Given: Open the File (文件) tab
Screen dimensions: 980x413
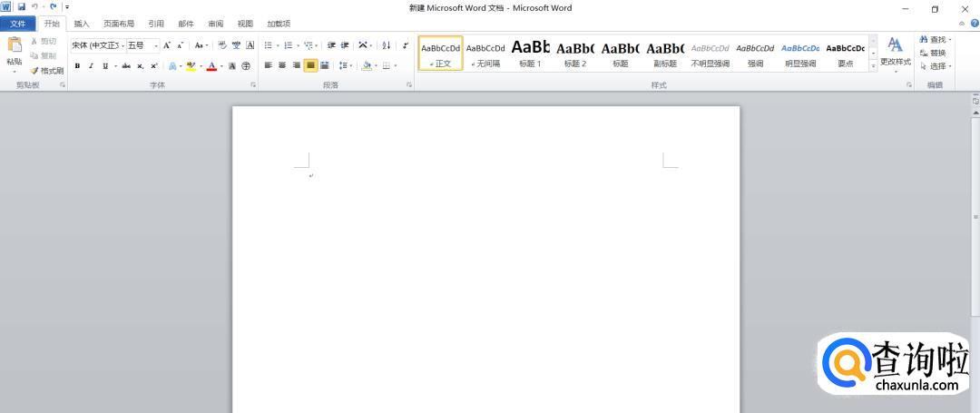Looking at the screenshot, I should click(x=18, y=24).
